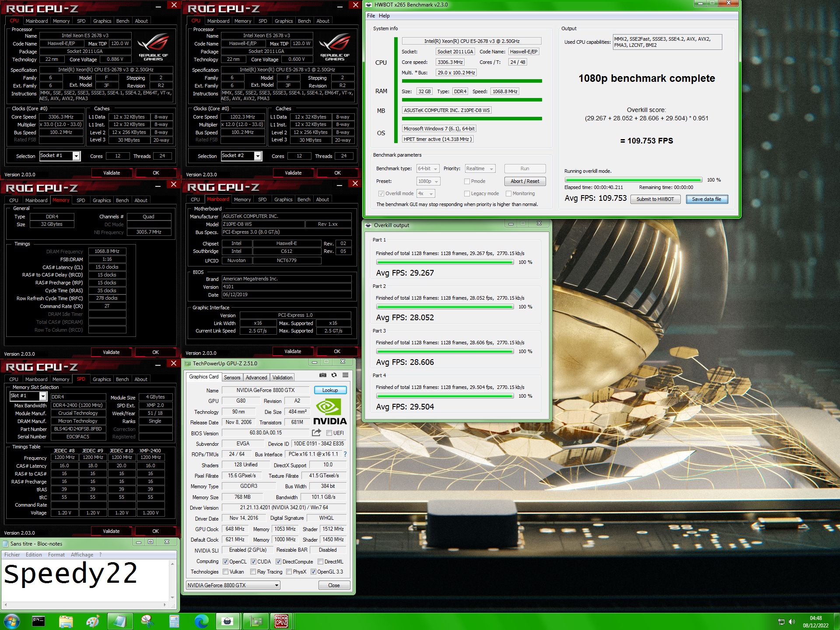Screen dimensions: 840x630
Task: Open the Validation tab in GPU-Z
Action: point(282,377)
